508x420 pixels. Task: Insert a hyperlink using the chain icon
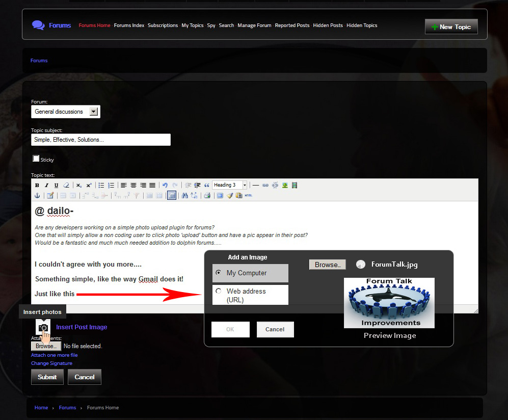(265, 185)
